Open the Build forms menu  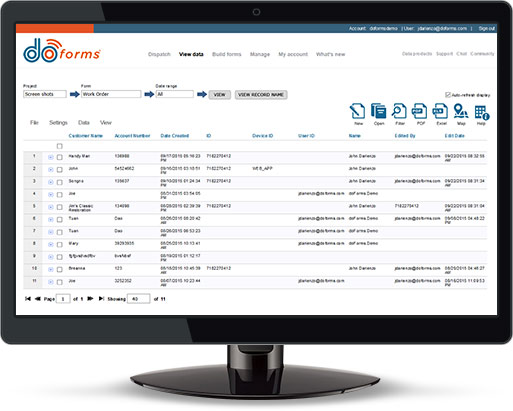click(x=227, y=54)
